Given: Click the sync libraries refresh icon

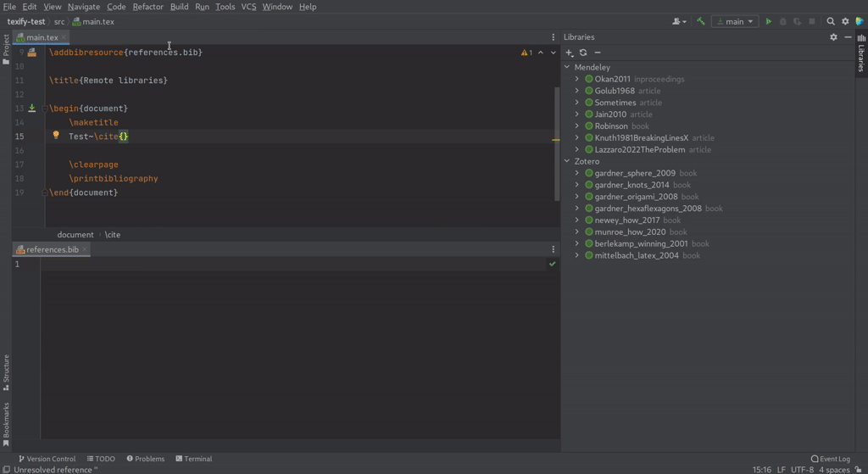Looking at the screenshot, I should [x=583, y=53].
